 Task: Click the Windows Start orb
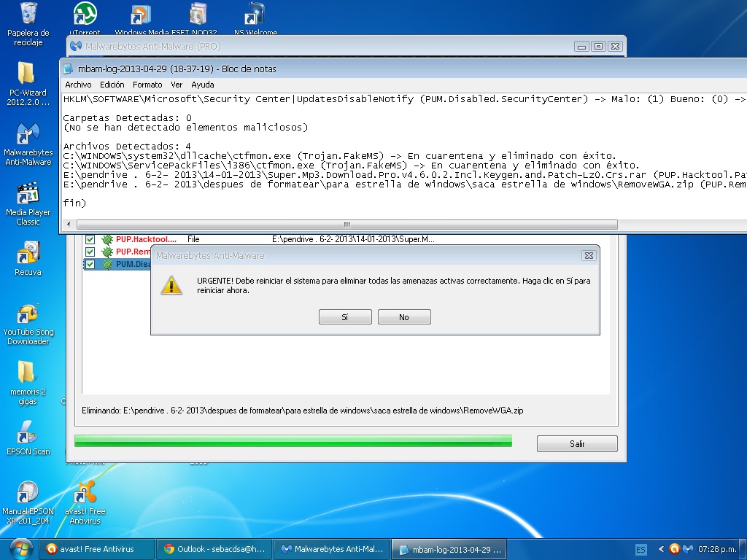(20, 549)
